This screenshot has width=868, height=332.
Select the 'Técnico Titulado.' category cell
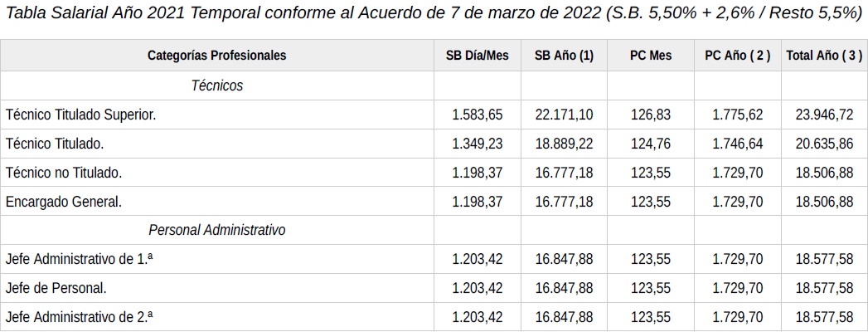point(55,144)
